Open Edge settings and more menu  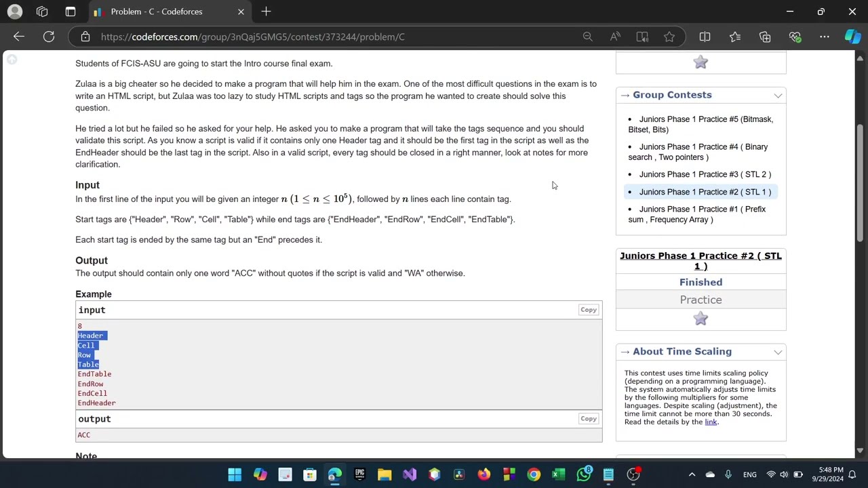[825, 37]
